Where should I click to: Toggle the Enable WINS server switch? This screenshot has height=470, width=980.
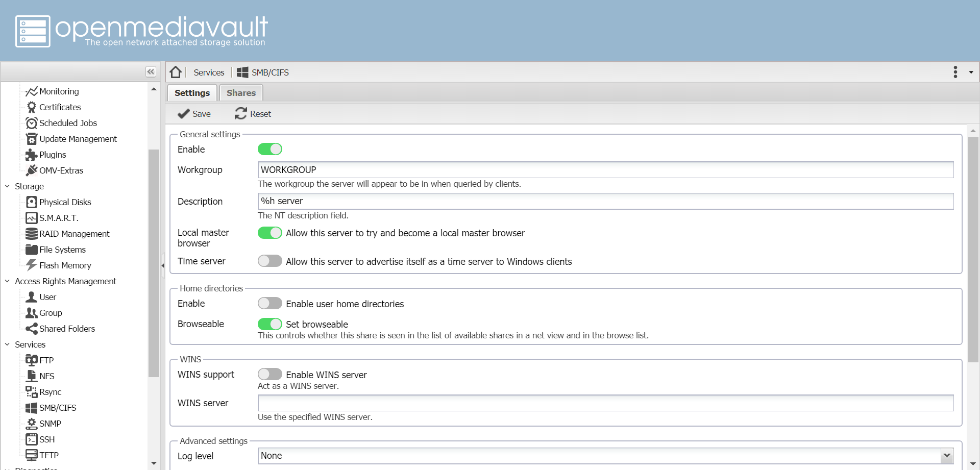[x=270, y=374]
